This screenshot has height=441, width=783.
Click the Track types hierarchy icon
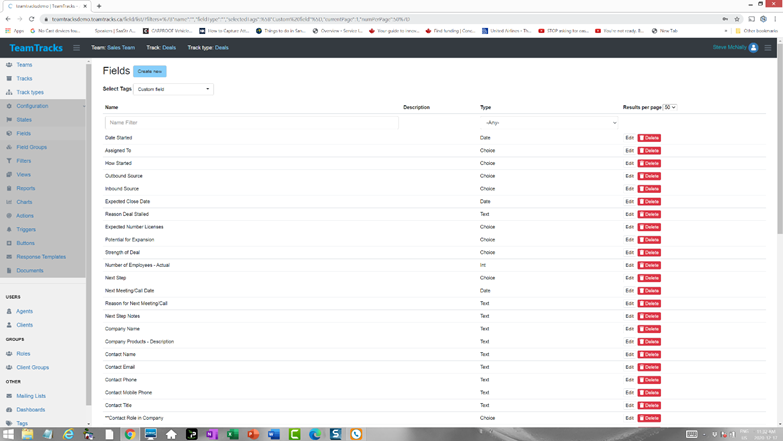coord(9,92)
